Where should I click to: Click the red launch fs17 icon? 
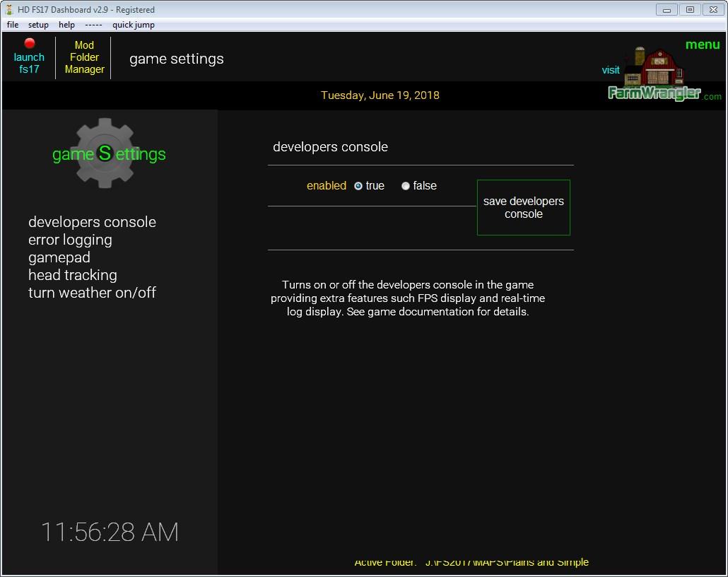(x=30, y=44)
